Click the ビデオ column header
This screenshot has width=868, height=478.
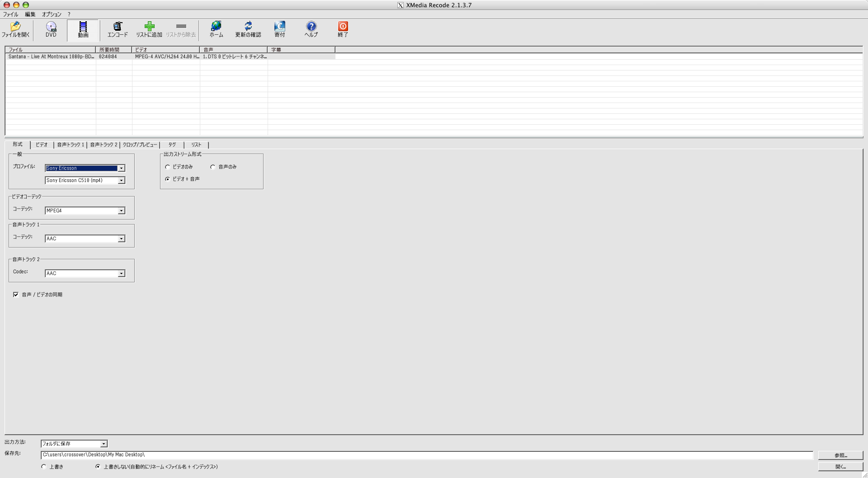click(x=166, y=50)
